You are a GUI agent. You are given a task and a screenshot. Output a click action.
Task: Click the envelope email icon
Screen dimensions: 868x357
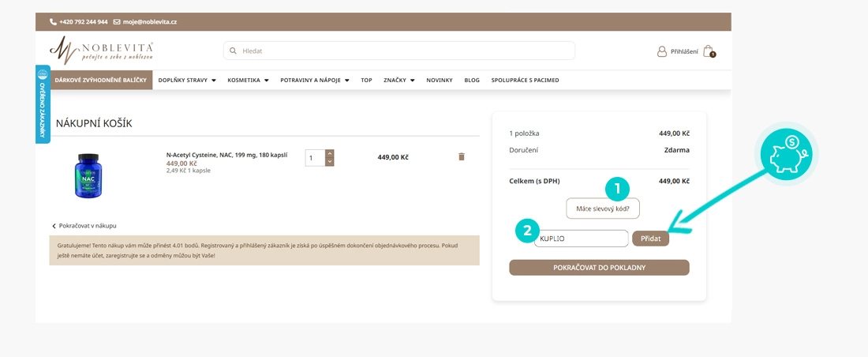(x=117, y=22)
